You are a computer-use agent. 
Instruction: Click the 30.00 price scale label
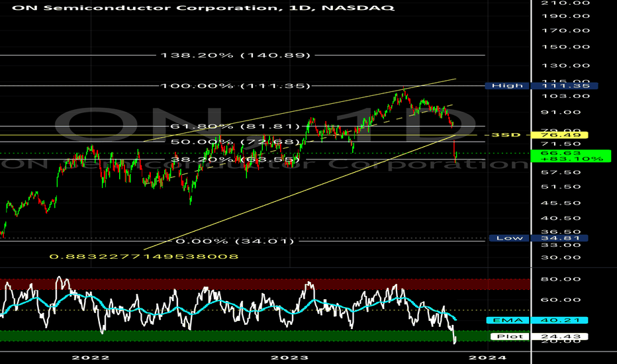pos(561,257)
